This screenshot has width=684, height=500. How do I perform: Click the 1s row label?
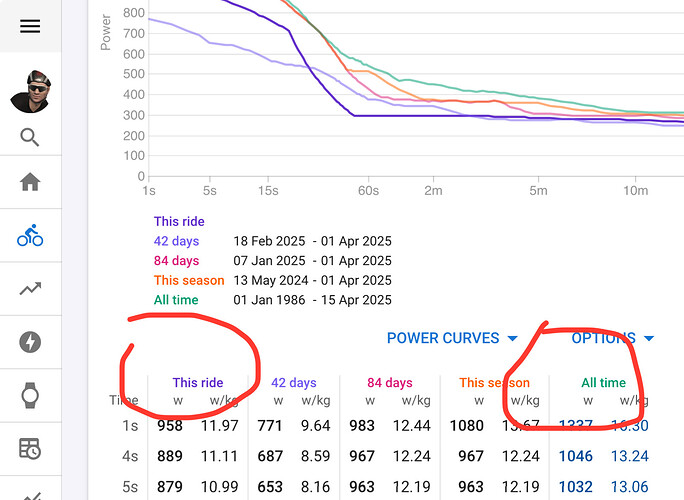coord(130,426)
